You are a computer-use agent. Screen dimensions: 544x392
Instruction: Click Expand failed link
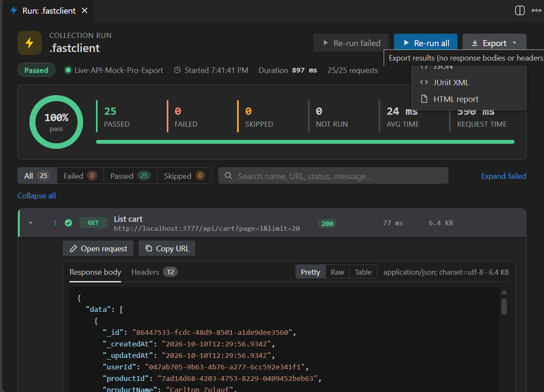[x=503, y=176]
